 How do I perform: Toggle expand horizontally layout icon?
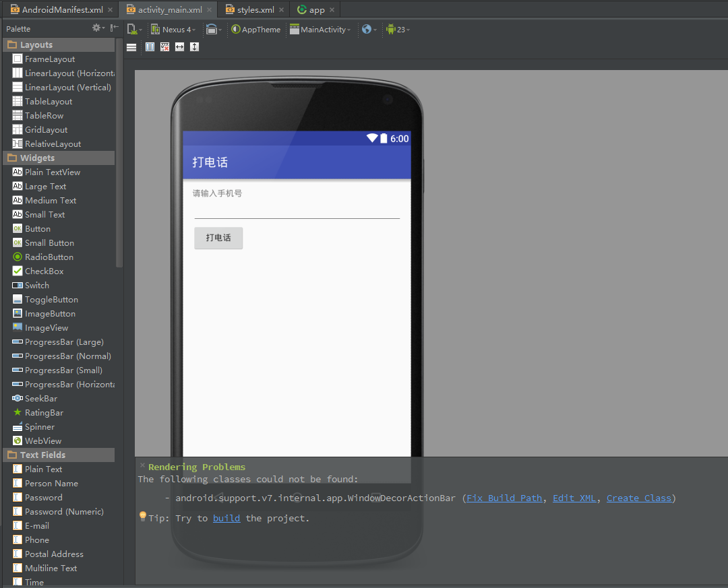point(179,47)
